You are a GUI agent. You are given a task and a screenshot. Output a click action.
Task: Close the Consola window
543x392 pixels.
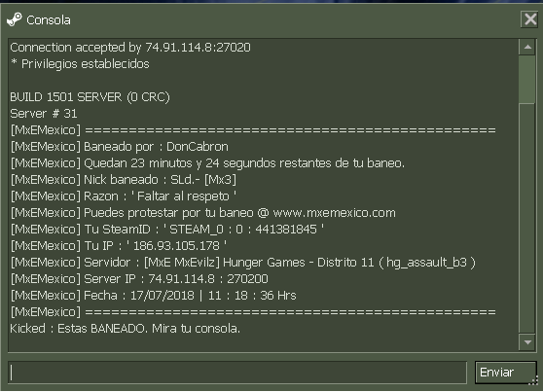(x=529, y=19)
